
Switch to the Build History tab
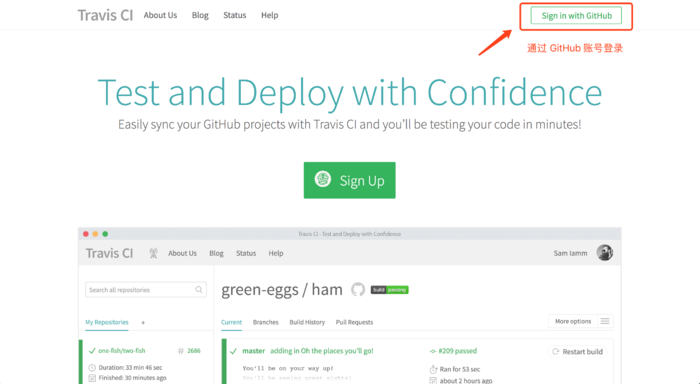[307, 322]
